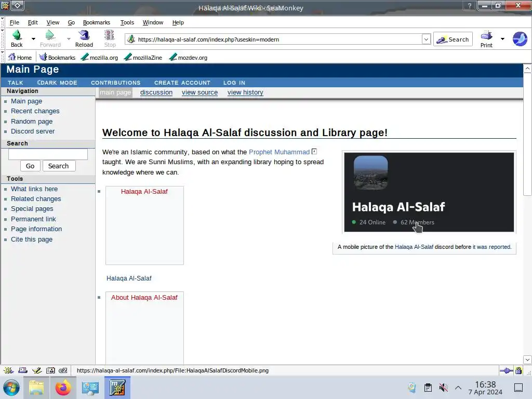The image size is (532, 399).
Task: Open the Help menu
Action: pyautogui.click(x=178, y=22)
